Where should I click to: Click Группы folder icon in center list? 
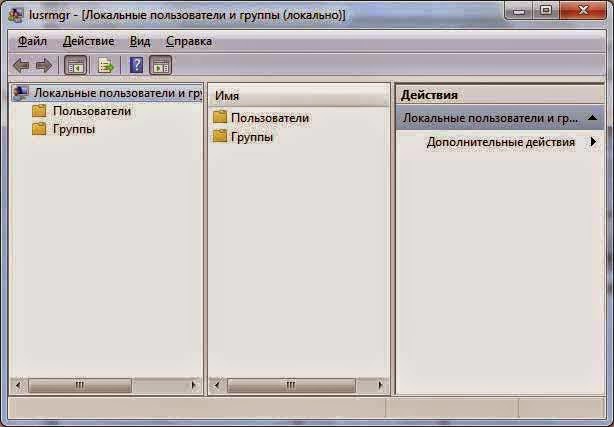220,136
